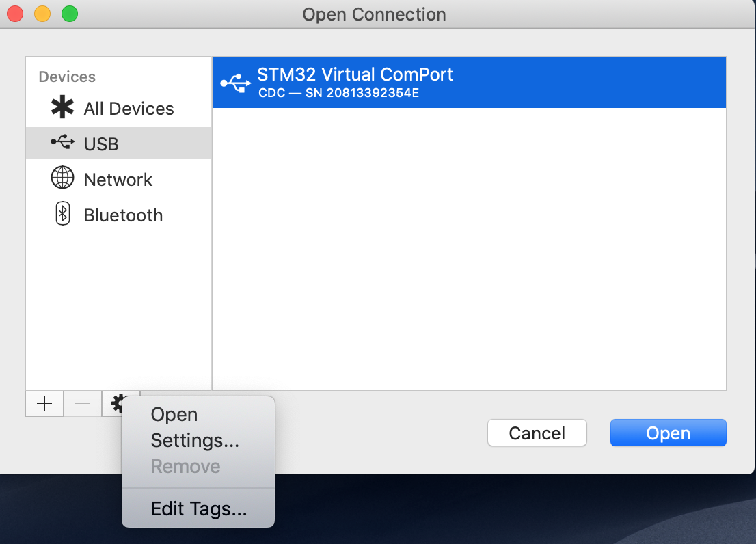756x544 pixels.
Task: Click the CDC — SN 20813392354E subtitle
Action: 338,92
